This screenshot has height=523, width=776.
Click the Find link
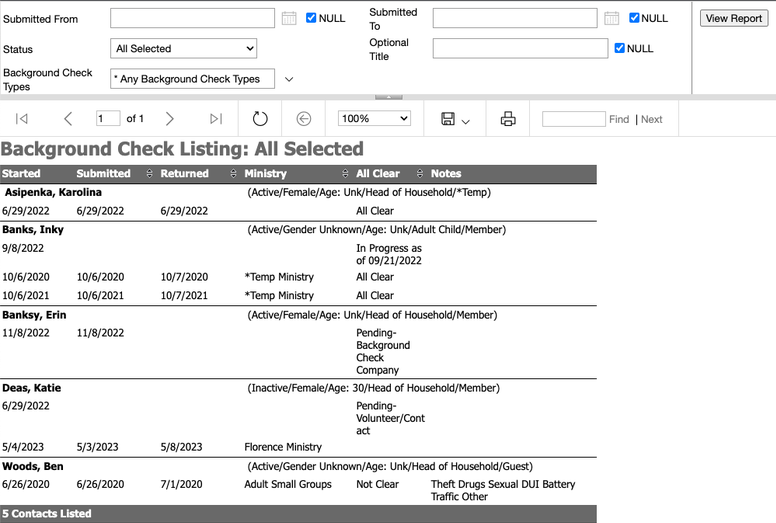[x=619, y=119]
